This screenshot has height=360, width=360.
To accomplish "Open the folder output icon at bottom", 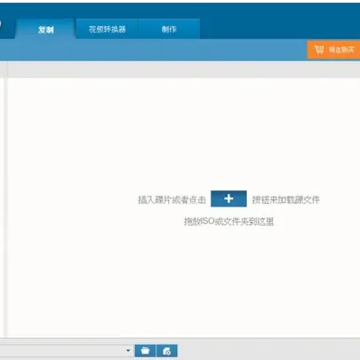I will pyautogui.click(x=145, y=351).
